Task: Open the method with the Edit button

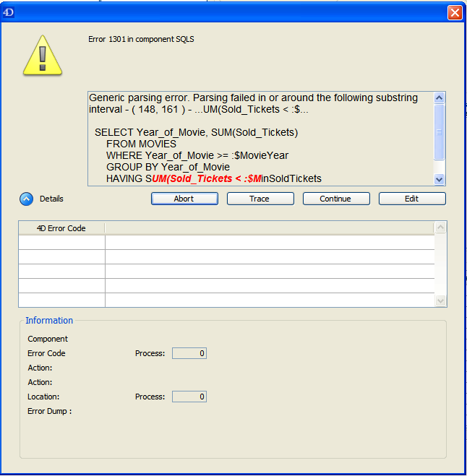Action: point(412,199)
